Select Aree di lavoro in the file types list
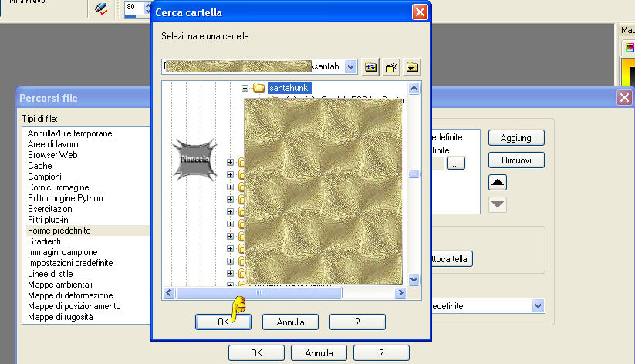This screenshot has height=364, width=635. pyautogui.click(x=52, y=144)
